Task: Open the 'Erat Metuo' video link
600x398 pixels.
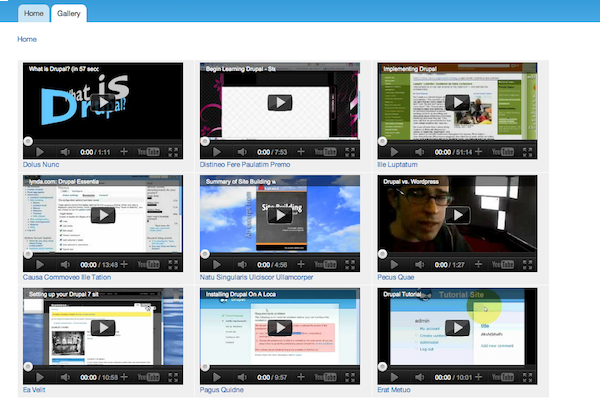Action: pyautogui.click(x=394, y=390)
